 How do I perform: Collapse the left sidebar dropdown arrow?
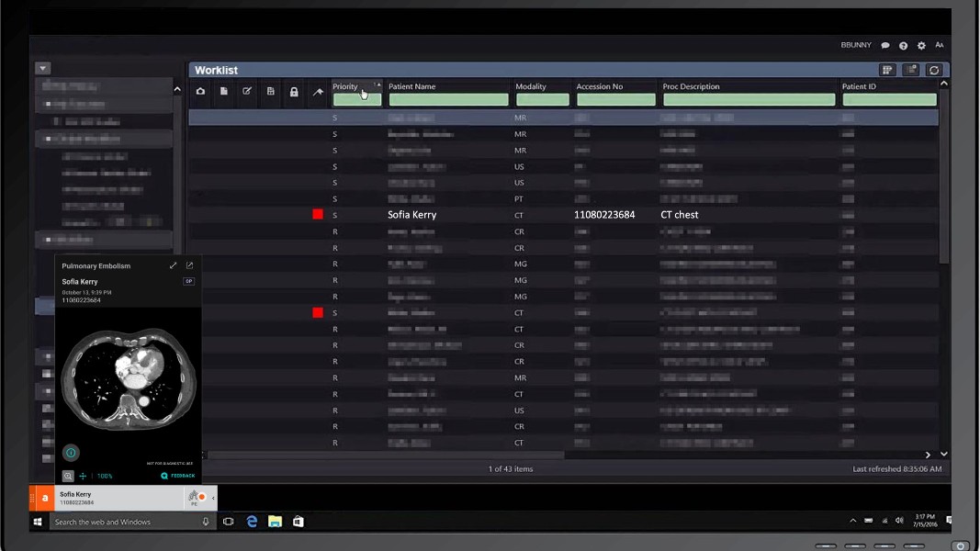42,69
